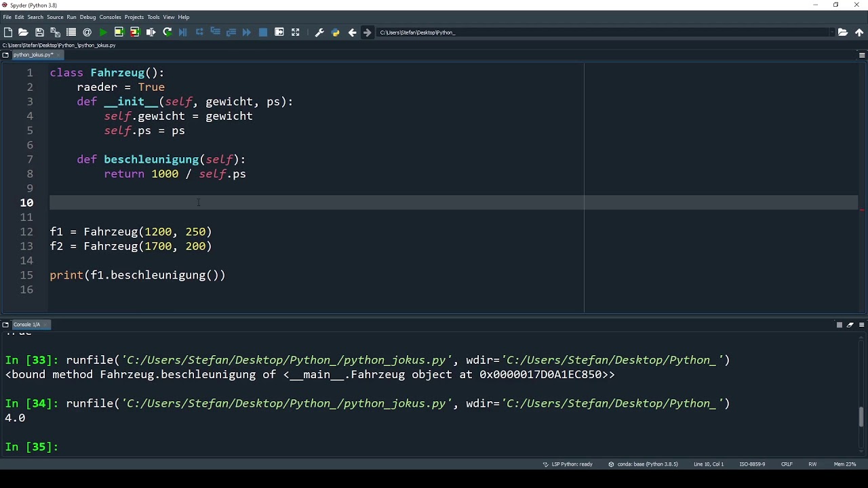
Task: Browse editor tabs icon left of python_jokus.py
Action: 5,55
